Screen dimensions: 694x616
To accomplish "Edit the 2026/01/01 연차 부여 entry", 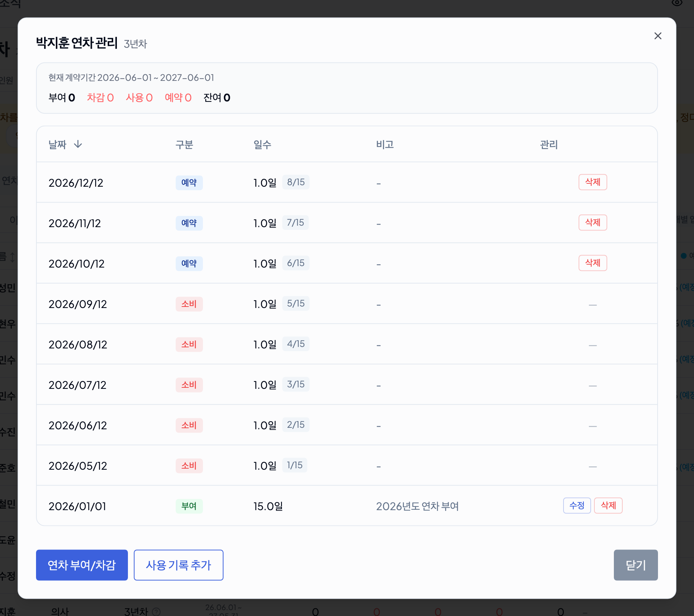I will tap(577, 506).
